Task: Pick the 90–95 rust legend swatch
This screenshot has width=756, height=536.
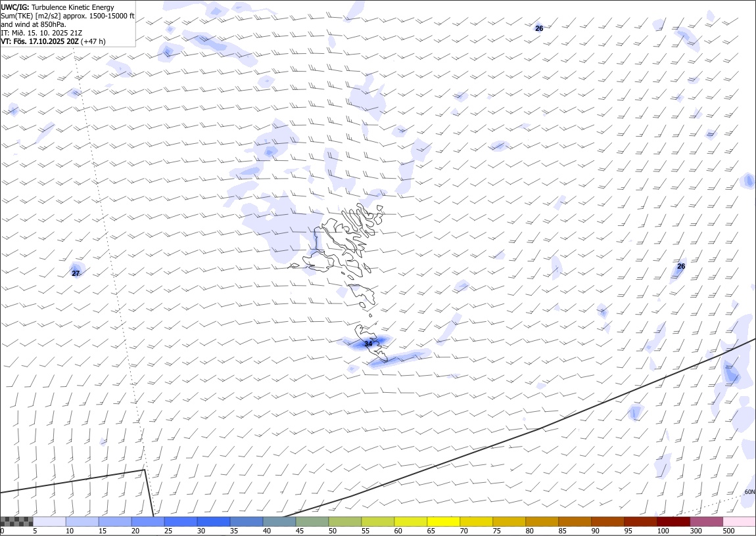Action: pyautogui.click(x=607, y=522)
